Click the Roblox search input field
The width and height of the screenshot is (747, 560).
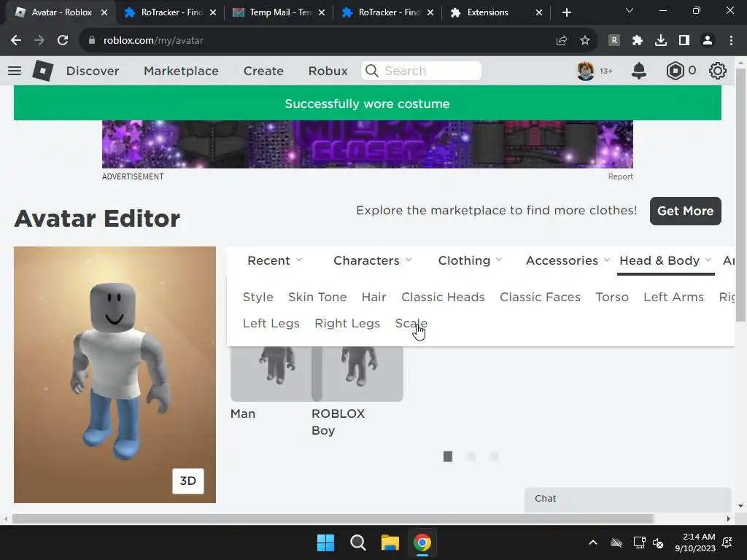[421, 71]
